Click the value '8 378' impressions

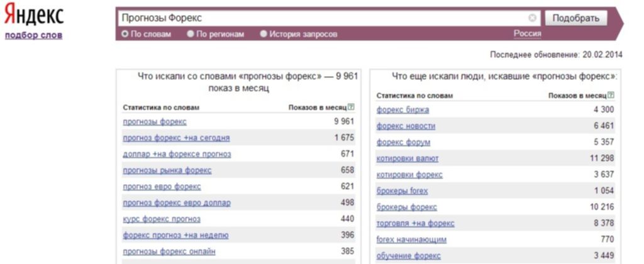point(604,223)
